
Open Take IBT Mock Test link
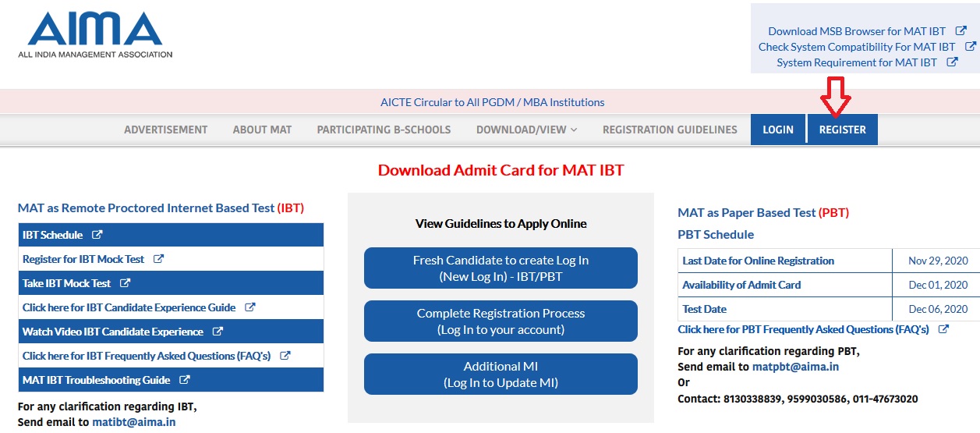(x=66, y=283)
